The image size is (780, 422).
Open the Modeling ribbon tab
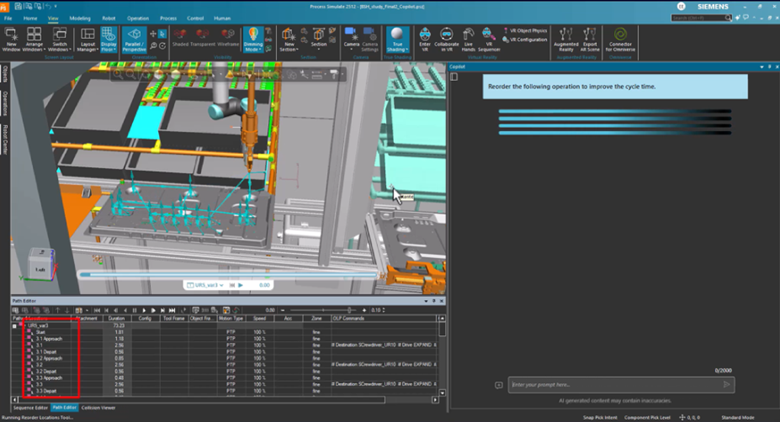(x=80, y=18)
